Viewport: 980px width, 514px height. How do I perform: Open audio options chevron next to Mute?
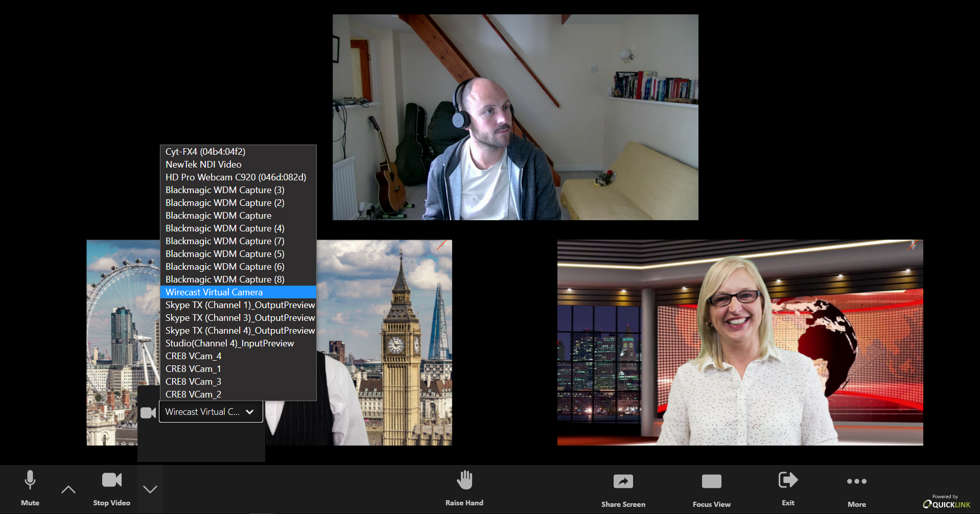[68, 489]
